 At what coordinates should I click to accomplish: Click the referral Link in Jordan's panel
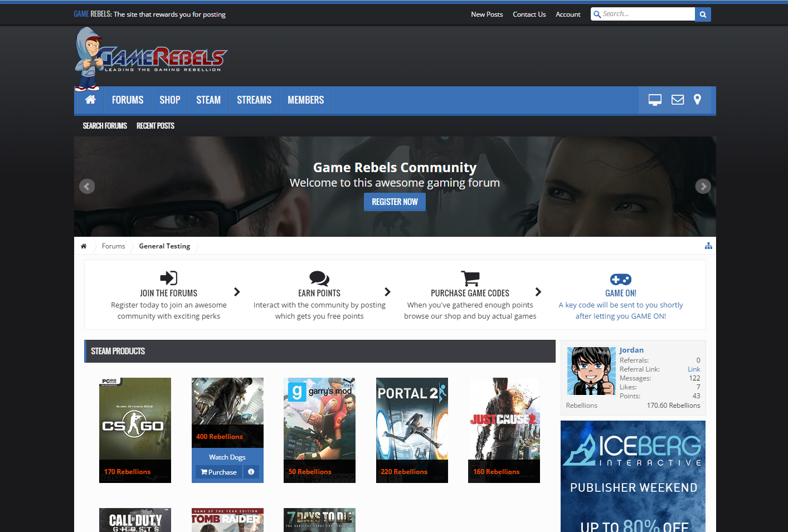[x=694, y=369]
